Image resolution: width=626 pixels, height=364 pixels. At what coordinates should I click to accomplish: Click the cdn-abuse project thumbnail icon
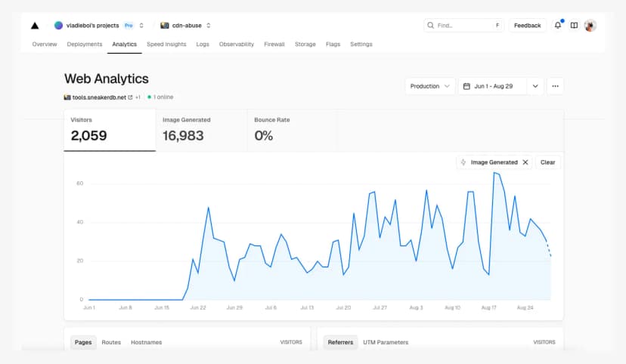tap(164, 26)
